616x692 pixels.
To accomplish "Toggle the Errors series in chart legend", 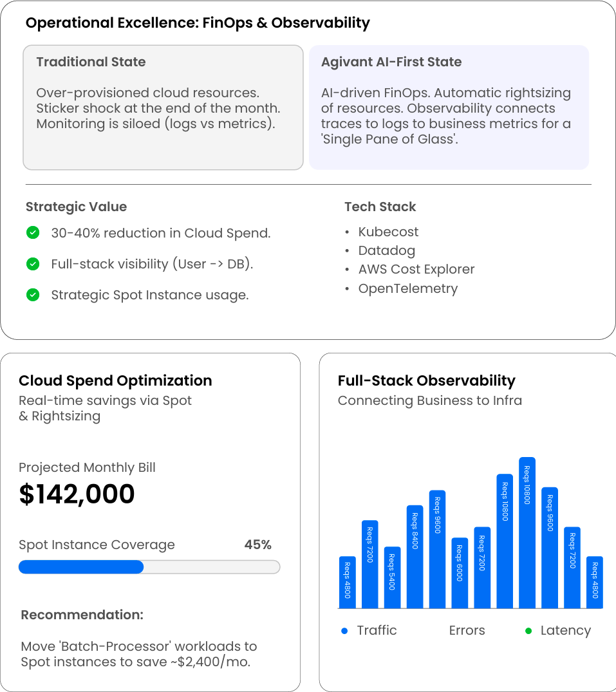I will point(467,631).
